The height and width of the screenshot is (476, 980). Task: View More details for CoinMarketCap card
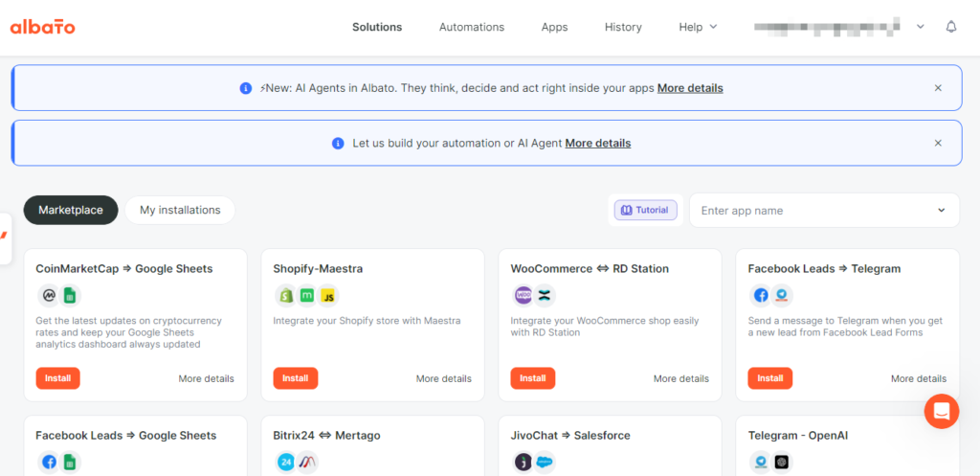[207, 378]
